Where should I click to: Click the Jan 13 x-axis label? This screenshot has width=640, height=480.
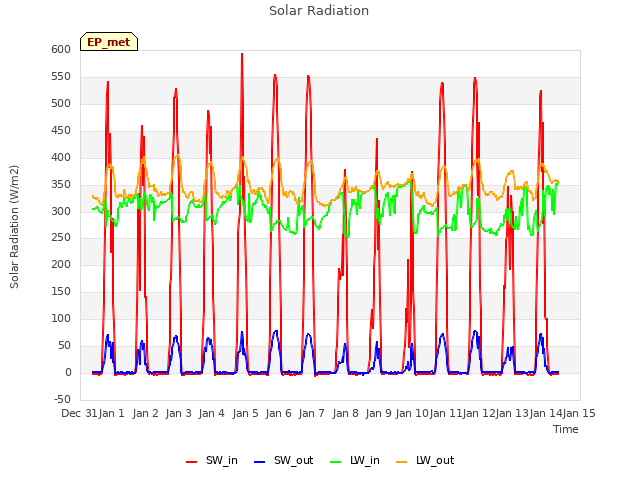coord(512,413)
